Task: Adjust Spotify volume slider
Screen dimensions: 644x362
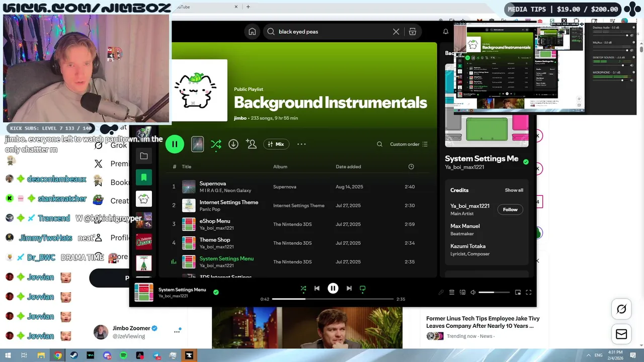Action: [494, 292]
